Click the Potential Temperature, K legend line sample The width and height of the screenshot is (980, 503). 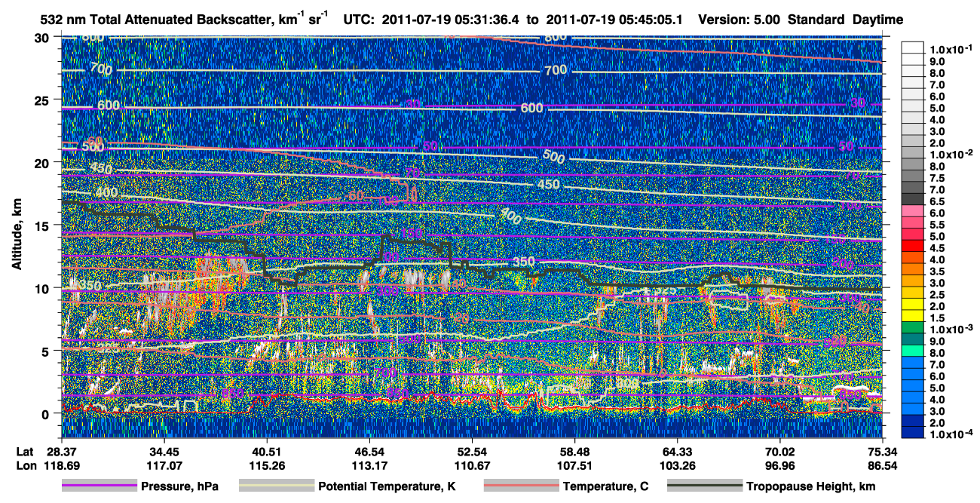coord(276,486)
